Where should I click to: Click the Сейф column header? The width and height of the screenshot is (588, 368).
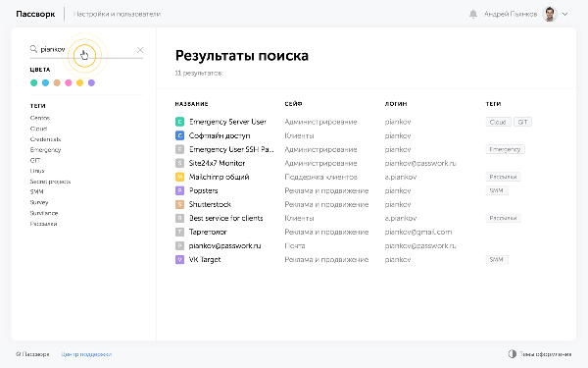pyautogui.click(x=293, y=104)
